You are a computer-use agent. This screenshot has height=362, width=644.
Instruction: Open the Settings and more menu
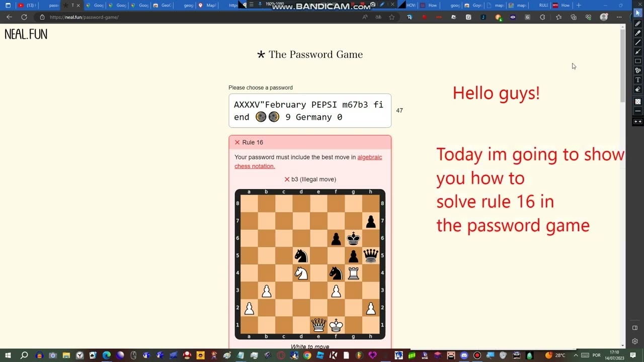pyautogui.click(x=619, y=17)
